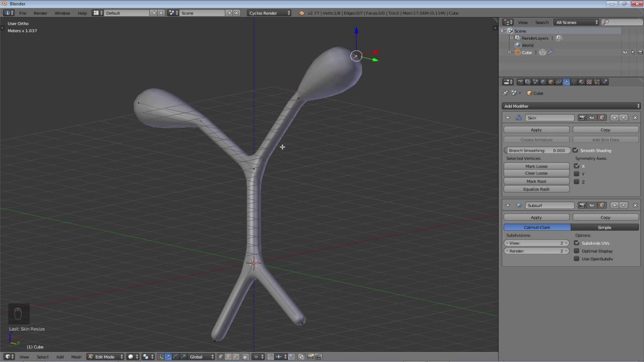This screenshot has height=362, width=644.
Task: Toggle Cube selectability arrow in outliner
Action: pyautogui.click(x=633, y=52)
